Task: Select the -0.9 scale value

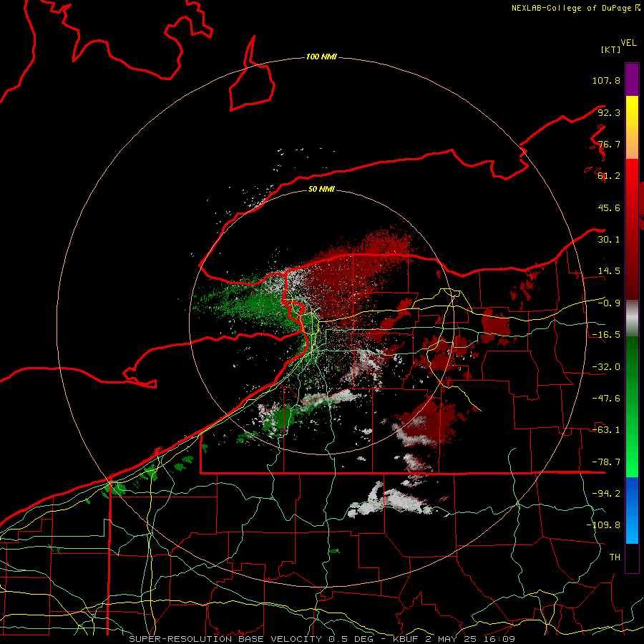Action: (x=609, y=303)
